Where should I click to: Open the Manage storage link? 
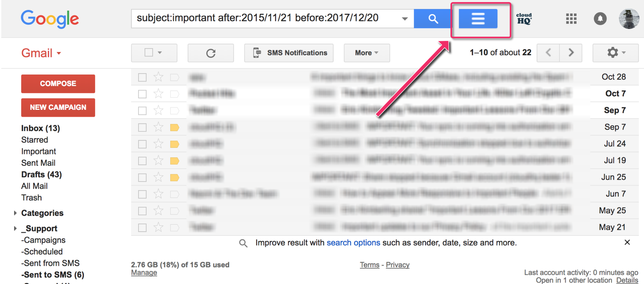144,272
